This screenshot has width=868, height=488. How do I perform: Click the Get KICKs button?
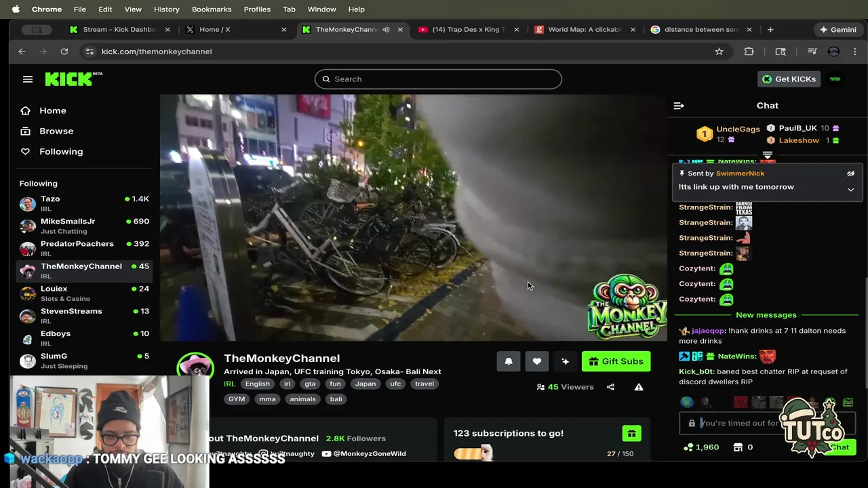(789, 79)
